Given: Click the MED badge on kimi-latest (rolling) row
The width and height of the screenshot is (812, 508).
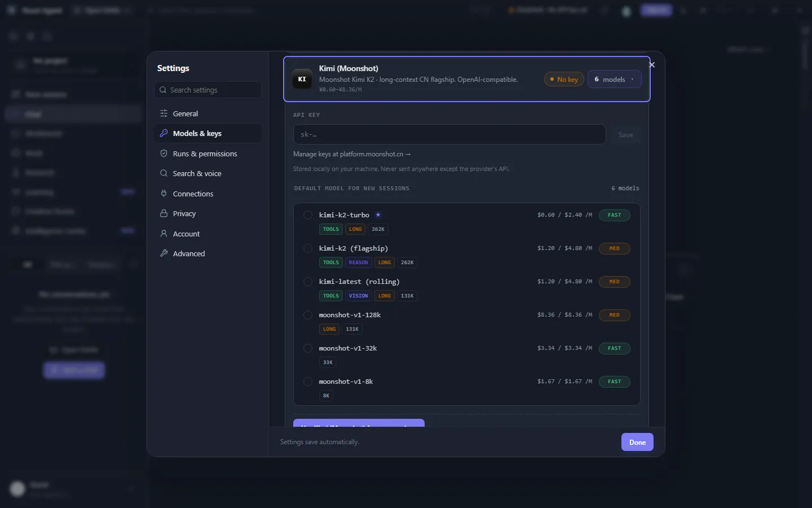Looking at the screenshot, I should [x=615, y=282].
